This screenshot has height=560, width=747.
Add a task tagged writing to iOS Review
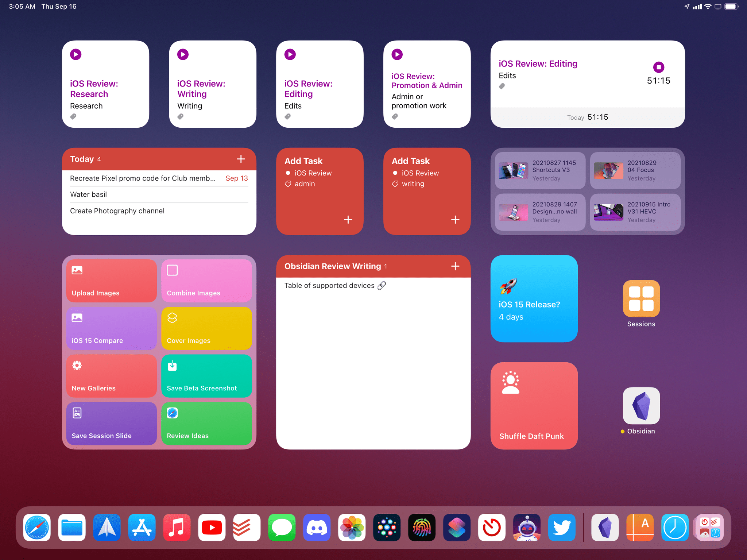[x=455, y=220]
